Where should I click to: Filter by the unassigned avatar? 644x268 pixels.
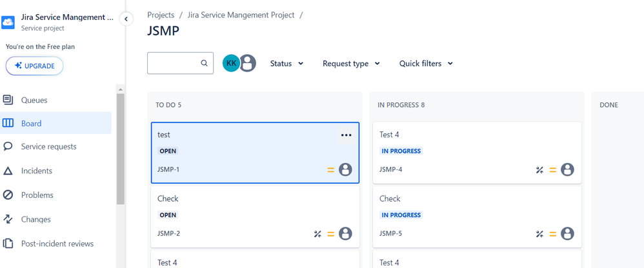pyautogui.click(x=248, y=63)
